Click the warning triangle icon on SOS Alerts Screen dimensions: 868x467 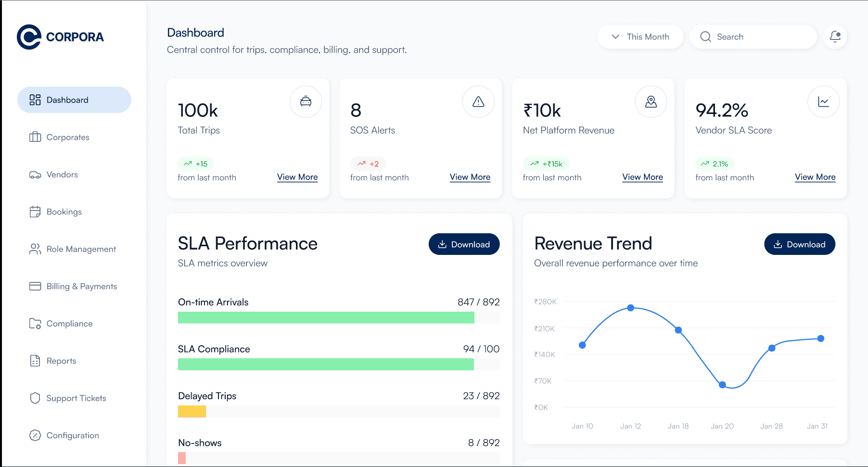(x=478, y=101)
